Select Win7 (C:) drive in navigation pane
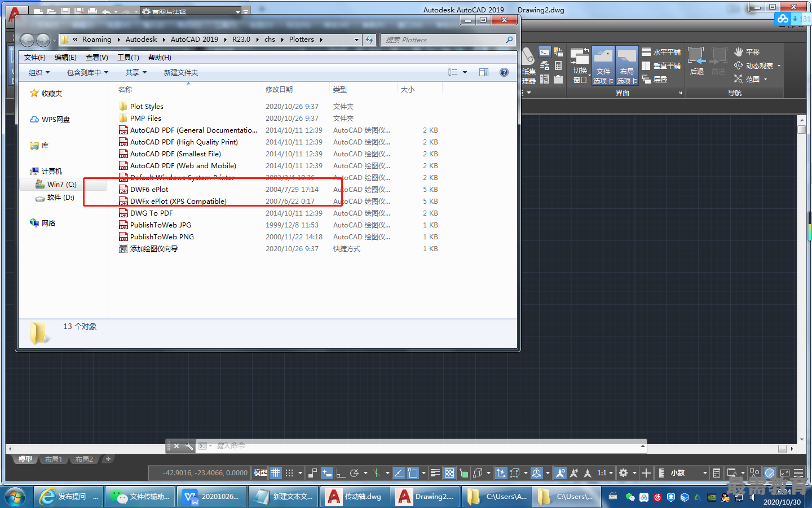Screen dimensions: 812x508 (x=61, y=184)
